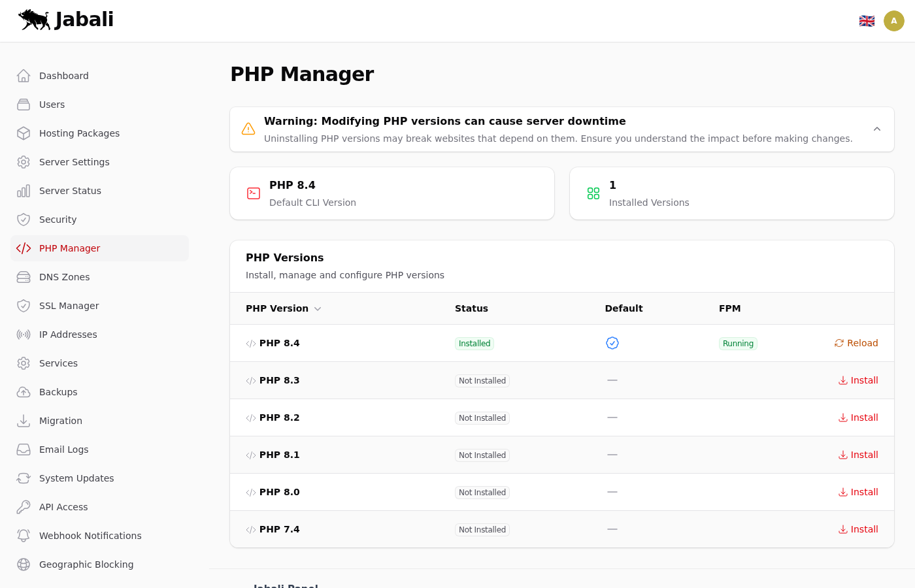Click the warning triangle icon
This screenshot has width=915, height=588.
click(248, 129)
